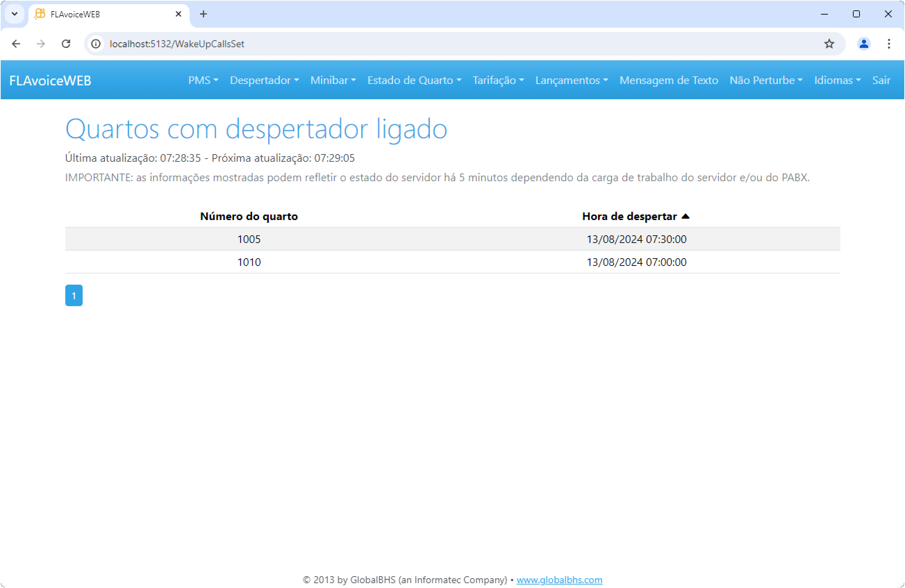Expand the PMS dropdown menu
This screenshot has width=905, height=588.
[203, 80]
